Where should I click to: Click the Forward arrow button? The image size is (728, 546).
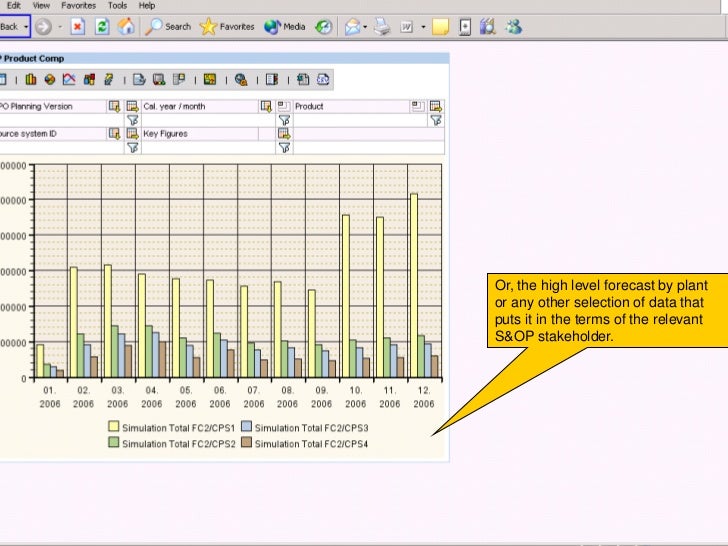pos(43,26)
